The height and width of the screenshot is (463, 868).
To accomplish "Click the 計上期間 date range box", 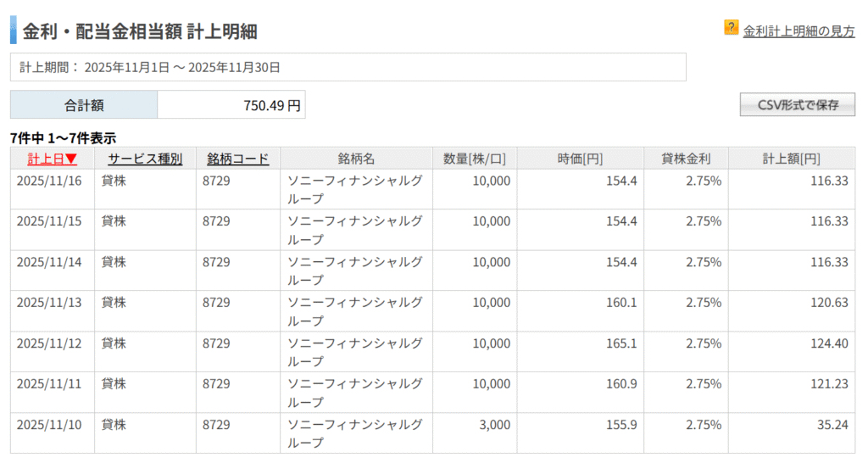I will point(348,67).
